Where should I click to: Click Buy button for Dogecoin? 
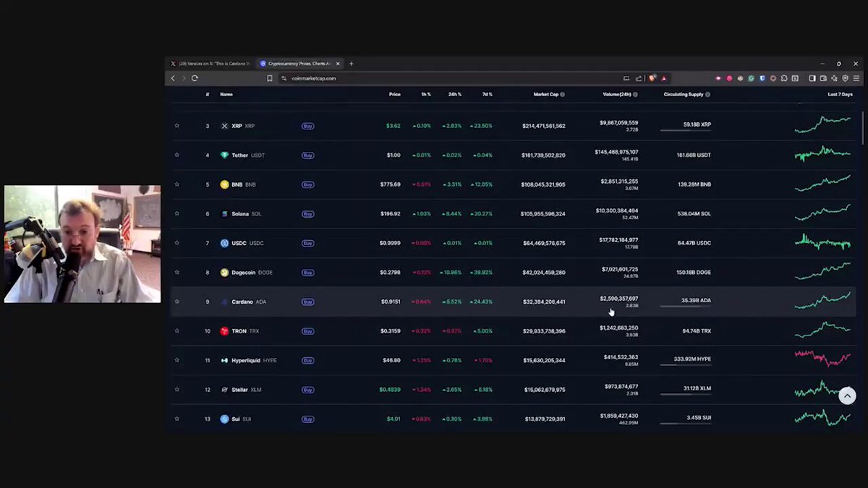click(x=307, y=273)
